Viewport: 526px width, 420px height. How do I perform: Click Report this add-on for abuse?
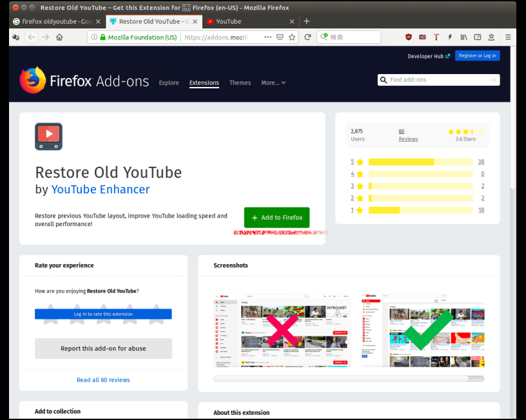tap(103, 348)
